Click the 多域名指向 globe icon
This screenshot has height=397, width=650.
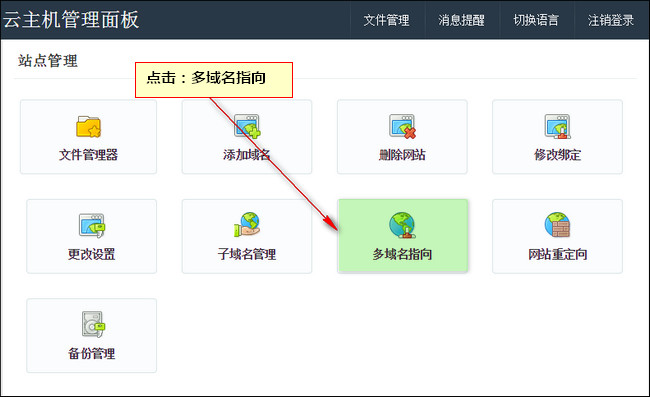click(402, 225)
